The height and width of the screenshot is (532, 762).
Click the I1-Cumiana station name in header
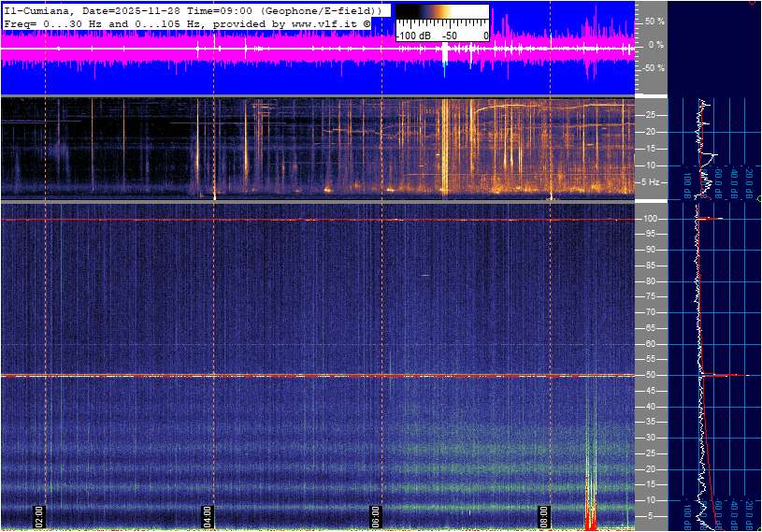point(37,9)
